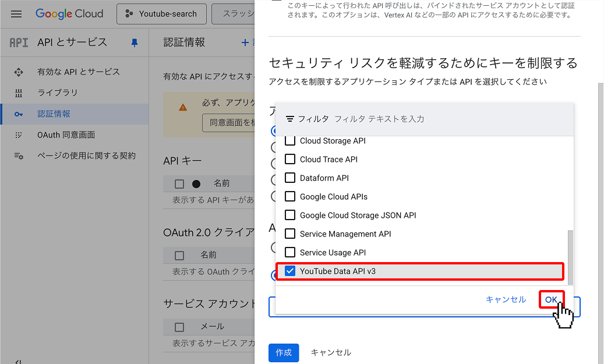Viewport: 604px width, 364px height.
Task: Click the 認証情報 page heading
Action: (x=184, y=43)
